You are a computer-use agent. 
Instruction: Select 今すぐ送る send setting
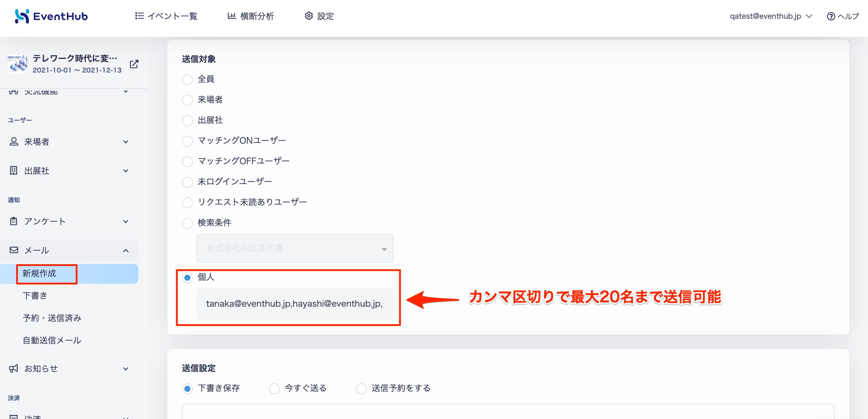click(274, 389)
